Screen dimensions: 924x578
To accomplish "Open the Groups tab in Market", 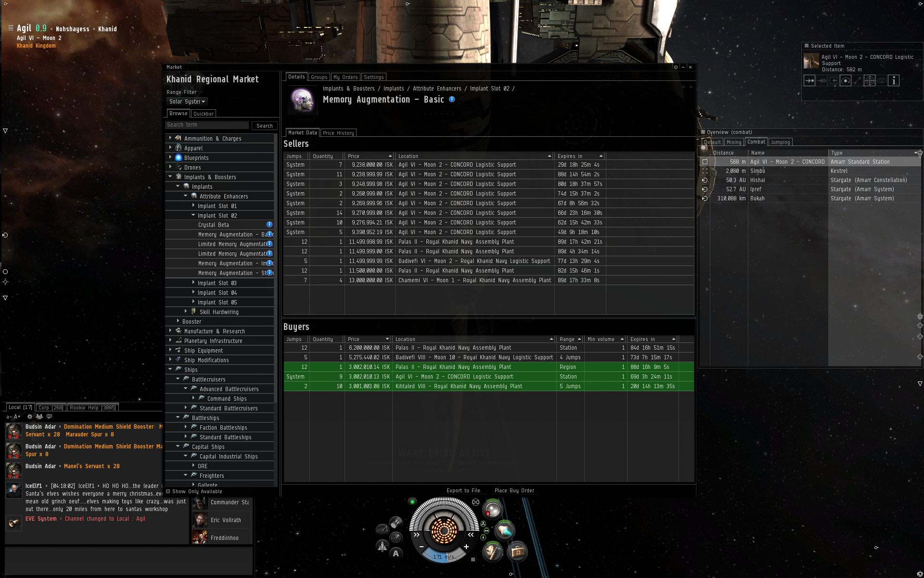I will click(x=319, y=77).
